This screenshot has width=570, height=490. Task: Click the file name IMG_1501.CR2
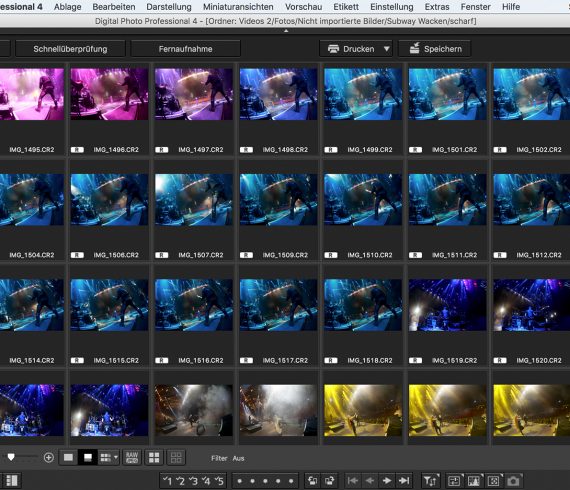click(x=454, y=150)
